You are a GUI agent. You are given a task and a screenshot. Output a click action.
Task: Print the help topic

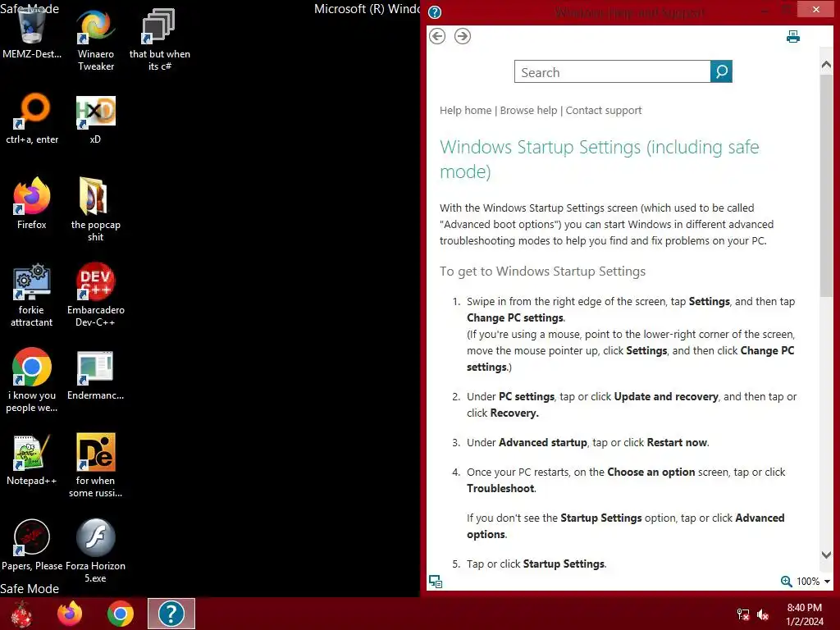point(793,36)
